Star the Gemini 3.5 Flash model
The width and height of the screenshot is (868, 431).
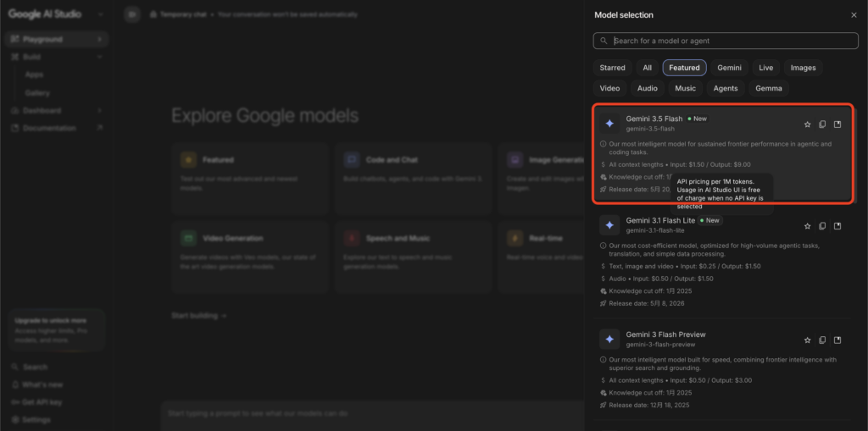pyautogui.click(x=807, y=124)
